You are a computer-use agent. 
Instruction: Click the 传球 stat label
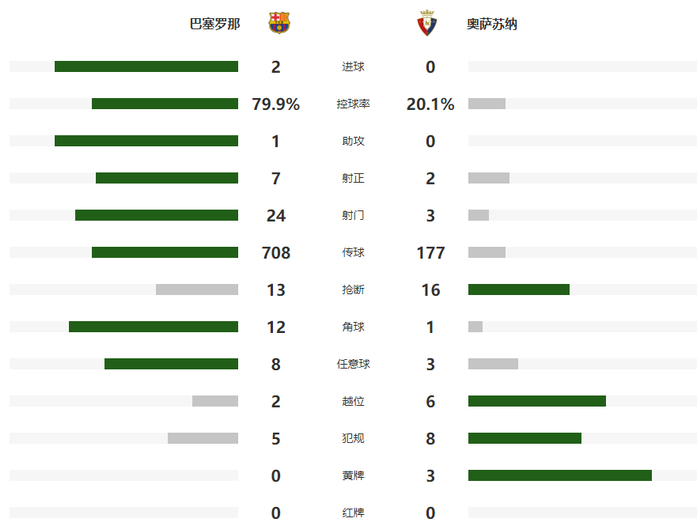353,253
